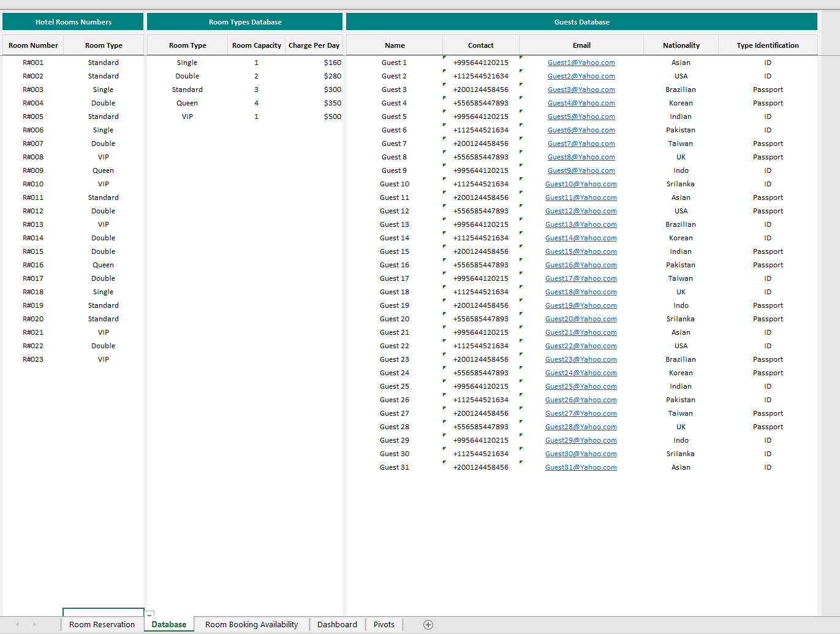Screen dimensions: 840x634
Task: Click room number cell R#023
Action: click(33, 359)
